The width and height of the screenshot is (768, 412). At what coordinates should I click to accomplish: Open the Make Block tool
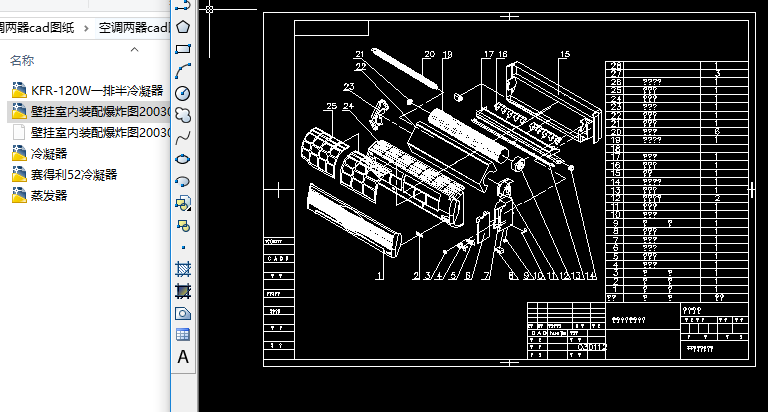coord(183,226)
